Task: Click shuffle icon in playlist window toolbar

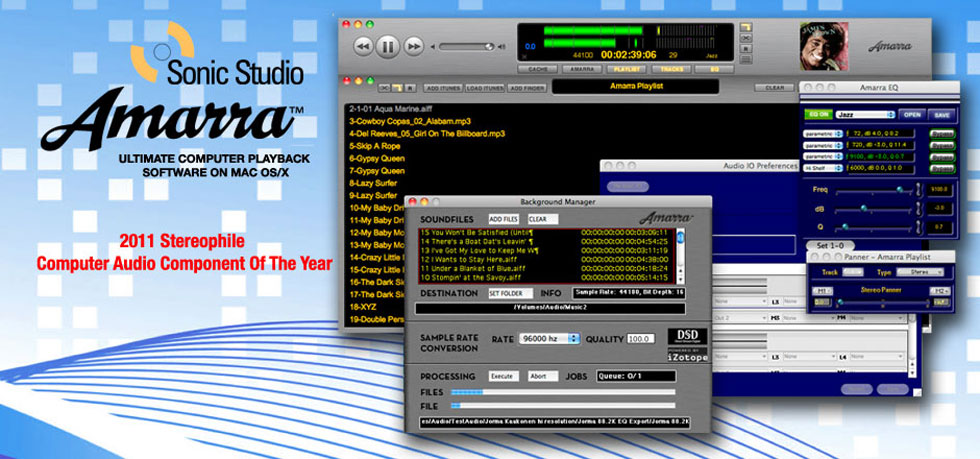Action: click(x=385, y=88)
